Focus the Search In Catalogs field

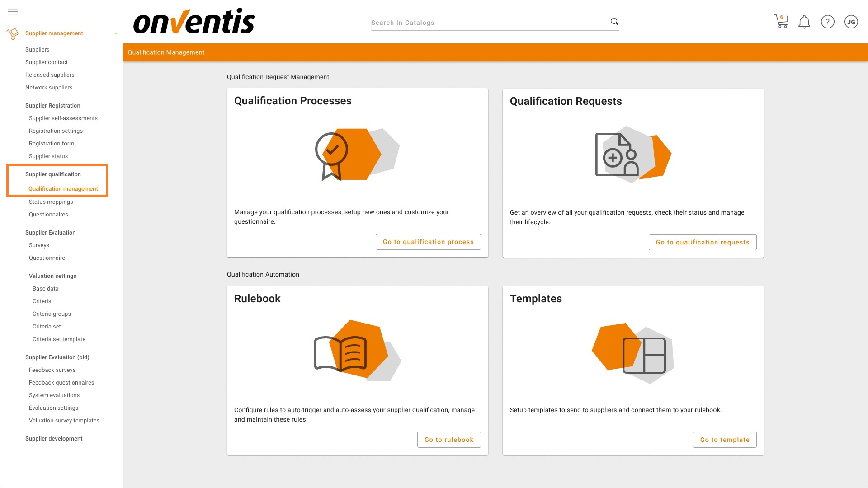(x=488, y=23)
